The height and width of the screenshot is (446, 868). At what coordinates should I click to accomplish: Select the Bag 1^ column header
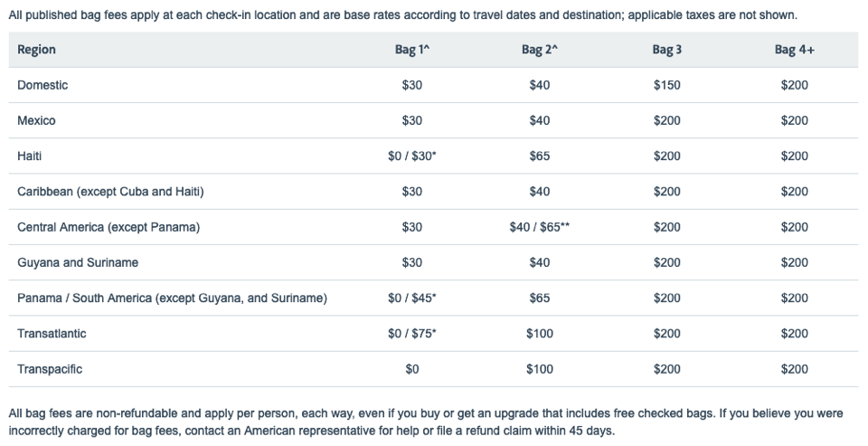[x=412, y=50]
